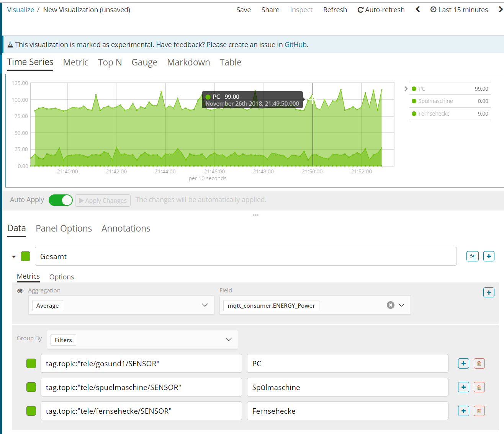The height and width of the screenshot is (434, 504).
Task: Collapse the Gesamt series with its caret
Action: point(14,257)
